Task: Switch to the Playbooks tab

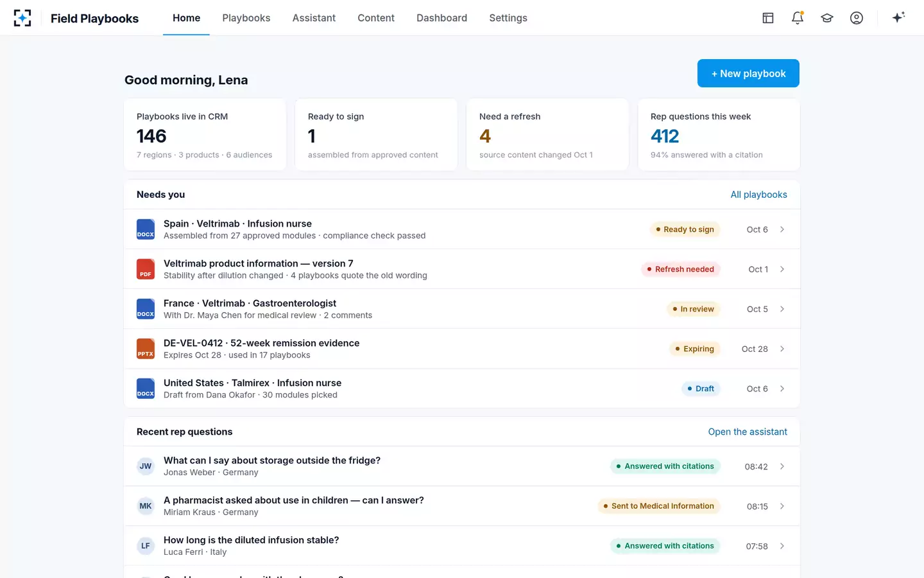Action: tap(246, 18)
